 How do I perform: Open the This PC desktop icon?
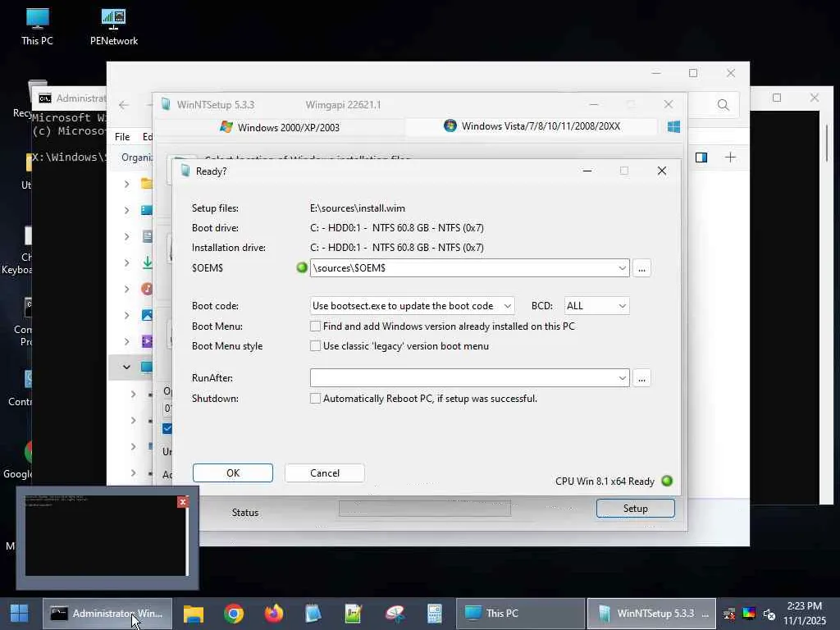point(37,27)
